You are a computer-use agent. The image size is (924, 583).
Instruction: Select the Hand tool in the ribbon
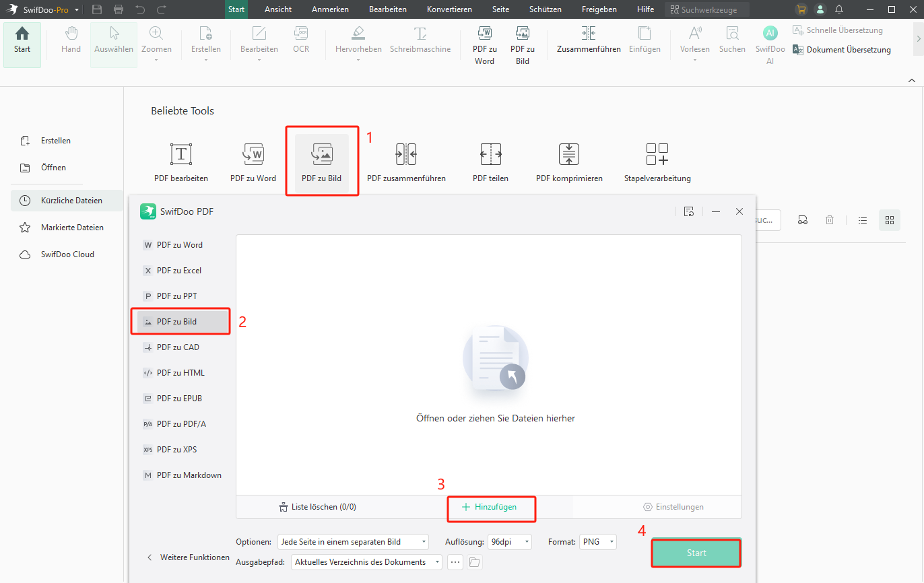click(x=71, y=40)
